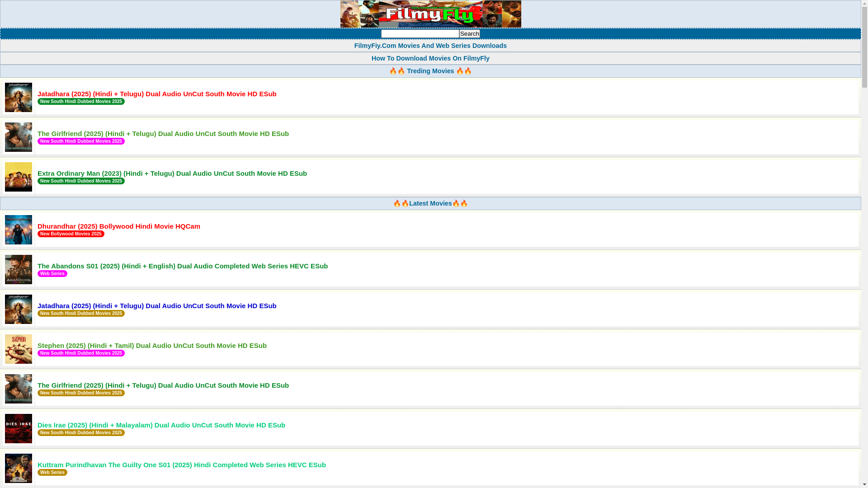The height and width of the screenshot is (488, 868).
Task: Click the latest-section The Girlfriend poster thumbnail
Action: (x=19, y=389)
